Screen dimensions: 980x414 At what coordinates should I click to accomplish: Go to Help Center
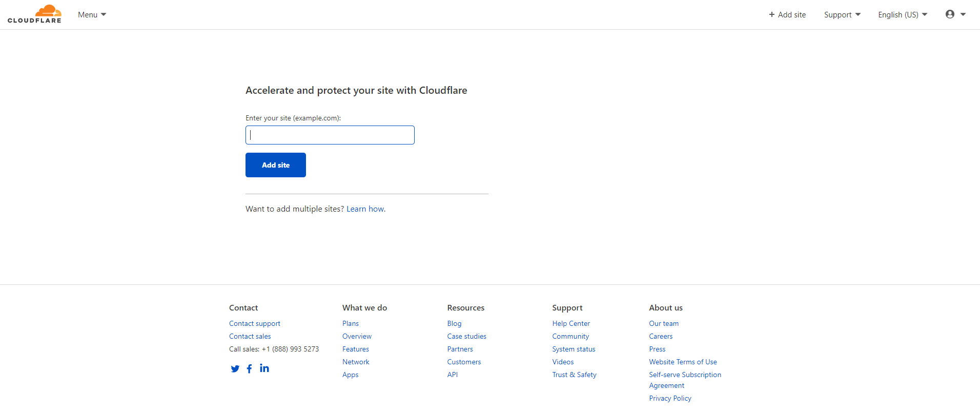click(x=571, y=323)
